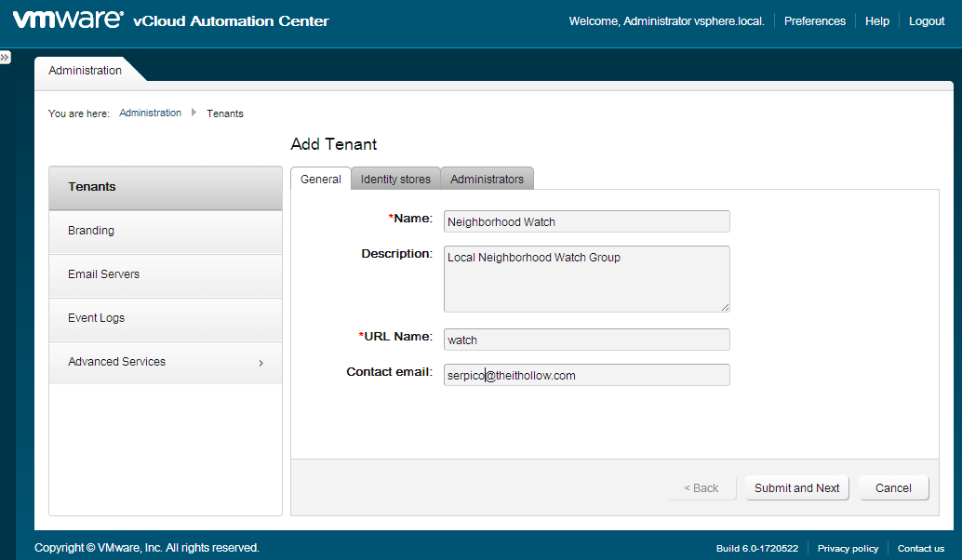Expand the collapsed side panel arrow icon

(x=5, y=58)
